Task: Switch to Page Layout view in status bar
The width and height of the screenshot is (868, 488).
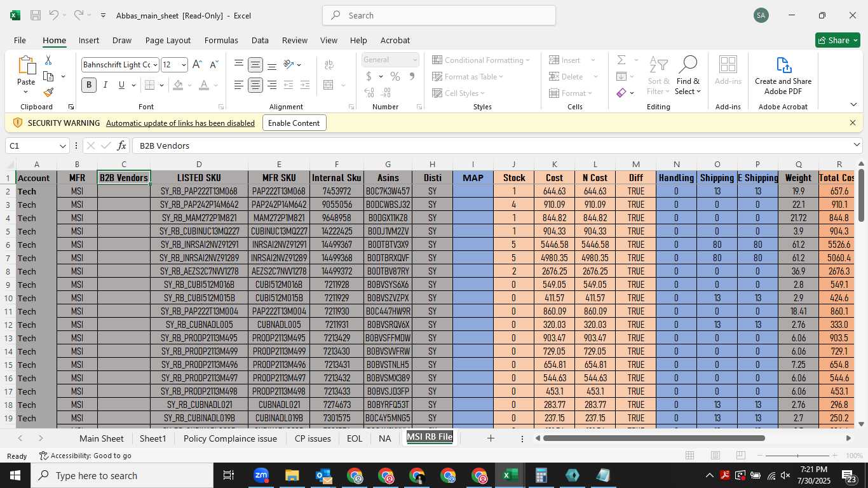Action: pos(715,456)
